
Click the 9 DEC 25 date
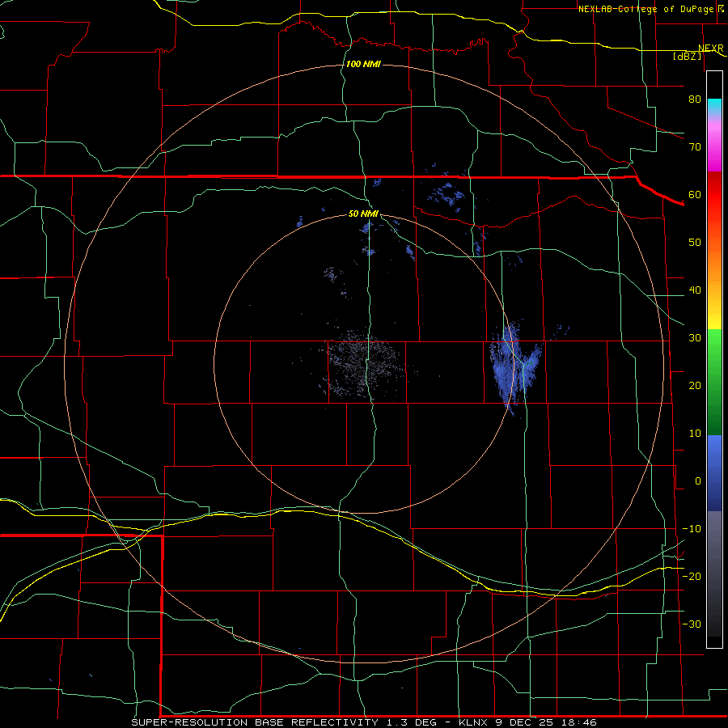tap(527, 722)
